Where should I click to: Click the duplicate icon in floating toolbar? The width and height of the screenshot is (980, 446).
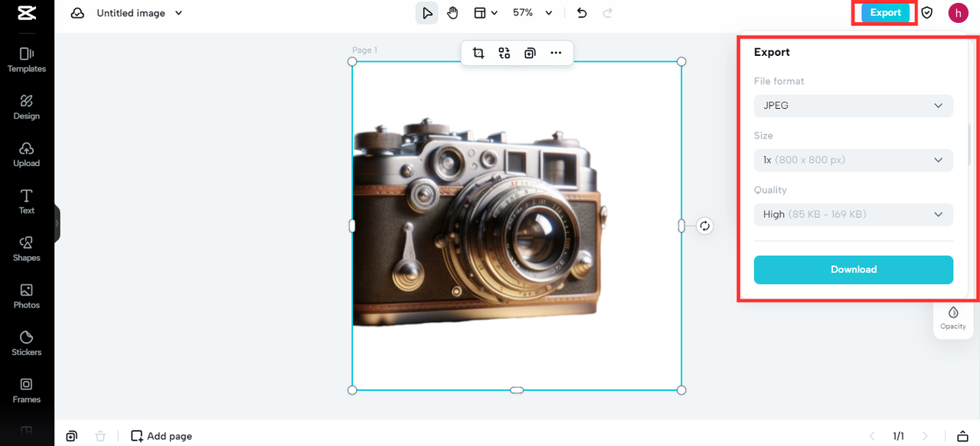coord(530,53)
